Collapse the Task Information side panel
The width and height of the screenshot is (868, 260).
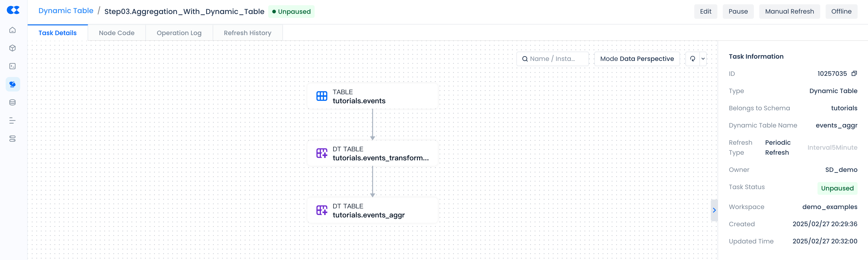point(714,210)
